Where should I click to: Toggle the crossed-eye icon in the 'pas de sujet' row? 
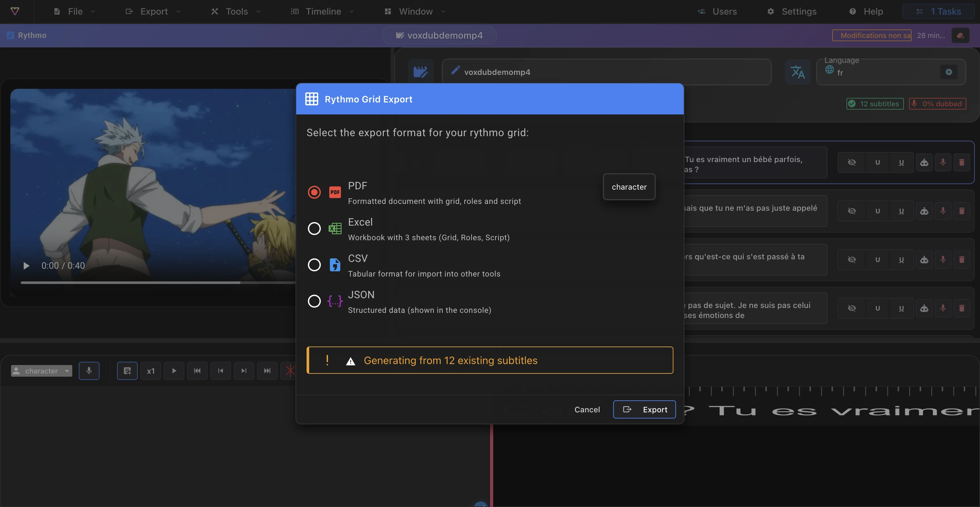[x=852, y=308]
